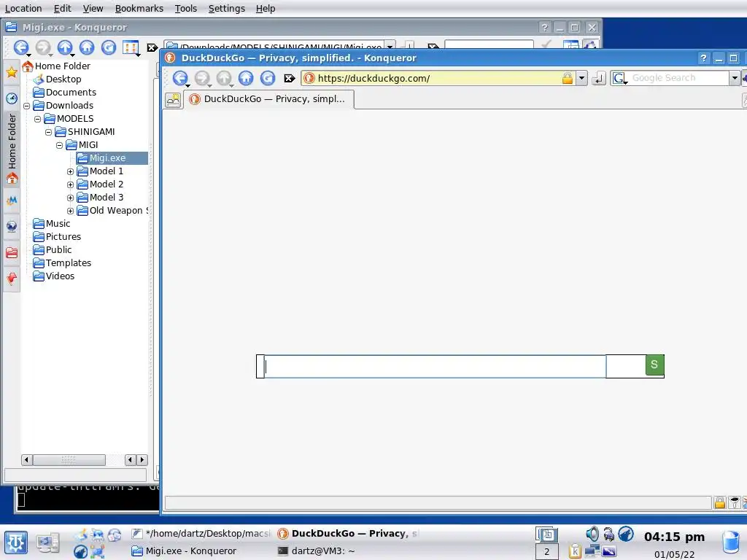Switch to virtual desktop 2 in the pager
This screenshot has width=747, height=560.
(x=547, y=551)
